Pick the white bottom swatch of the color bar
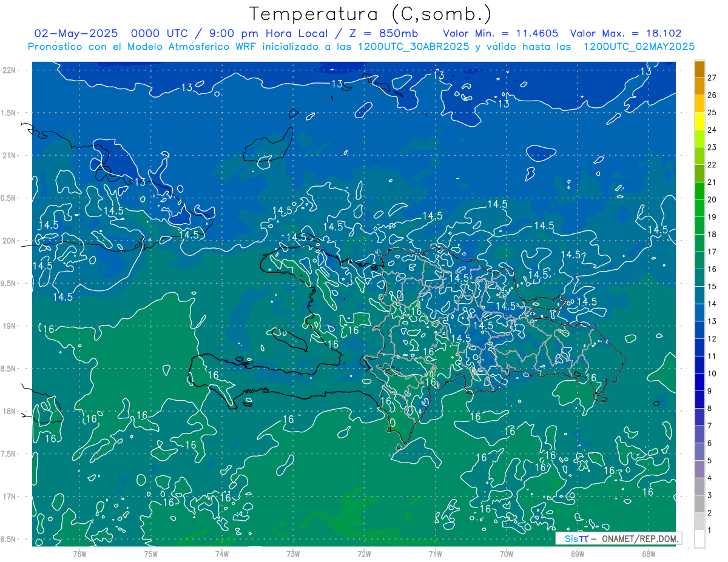Viewport: 728px width, 562px height. click(x=699, y=539)
